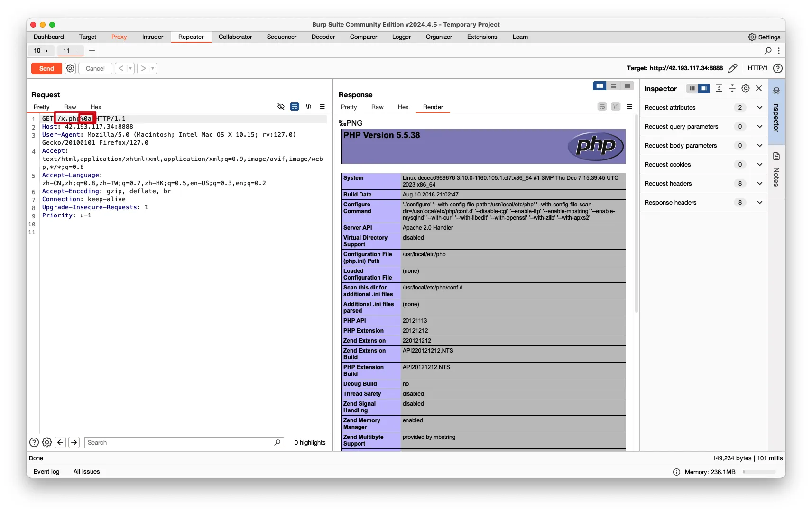Screen dimensions: 812x513
Task: Expand Response headers section
Action: pos(759,203)
